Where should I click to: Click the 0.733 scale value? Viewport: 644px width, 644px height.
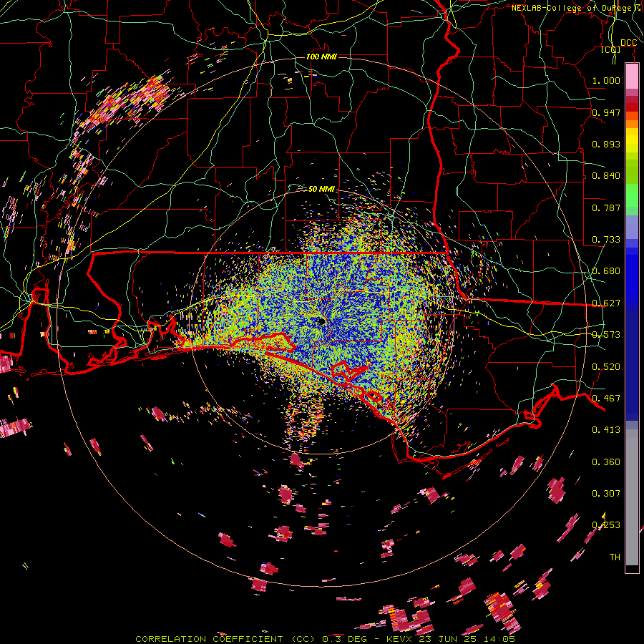606,239
